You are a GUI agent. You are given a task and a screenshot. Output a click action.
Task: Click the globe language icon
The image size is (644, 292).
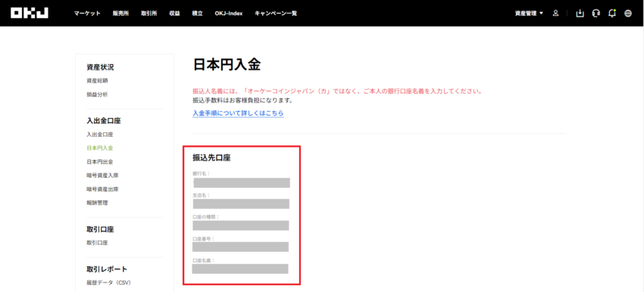[x=628, y=13]
